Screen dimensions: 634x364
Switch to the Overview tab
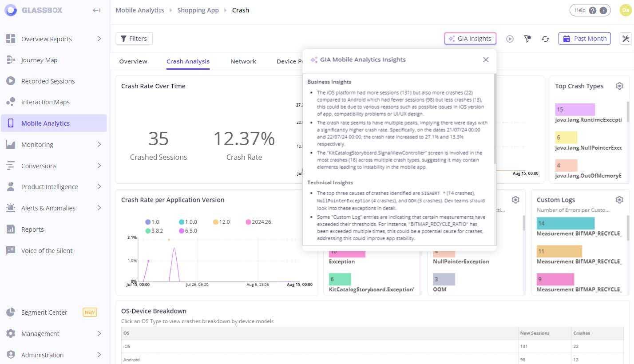133,61
